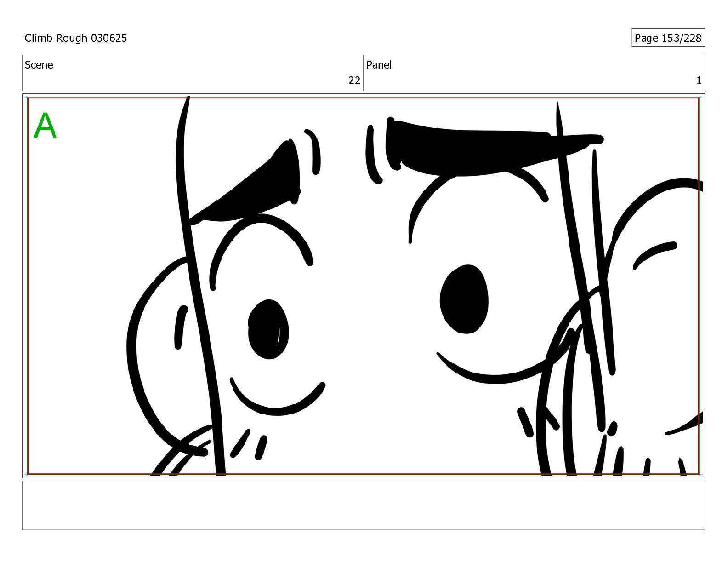The height and width of the screenshot is (563, 728).
Task: Click the green 'A' marker in the panel
Action: [x=45, y=126]
